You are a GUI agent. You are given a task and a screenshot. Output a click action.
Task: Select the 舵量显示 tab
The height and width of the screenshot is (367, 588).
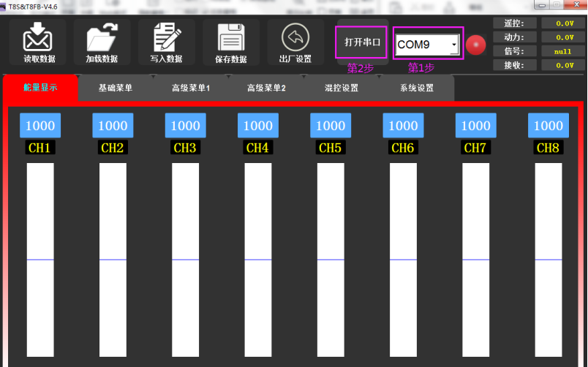coord(40,88)
